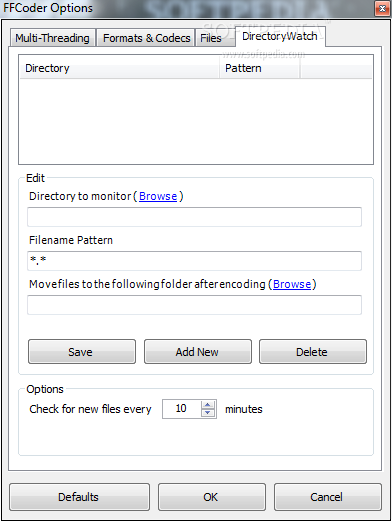
Task: Add New directory watch entry
Action: [198, 352]
